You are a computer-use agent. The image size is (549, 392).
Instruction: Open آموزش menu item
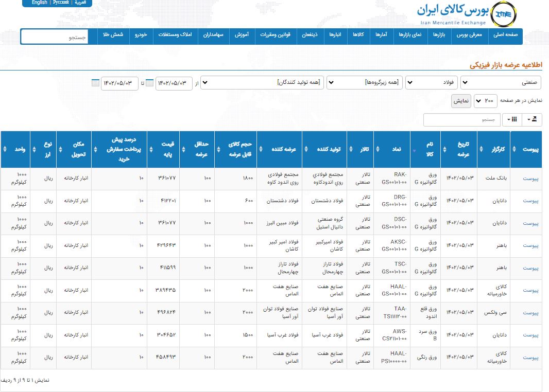point(242,34)
